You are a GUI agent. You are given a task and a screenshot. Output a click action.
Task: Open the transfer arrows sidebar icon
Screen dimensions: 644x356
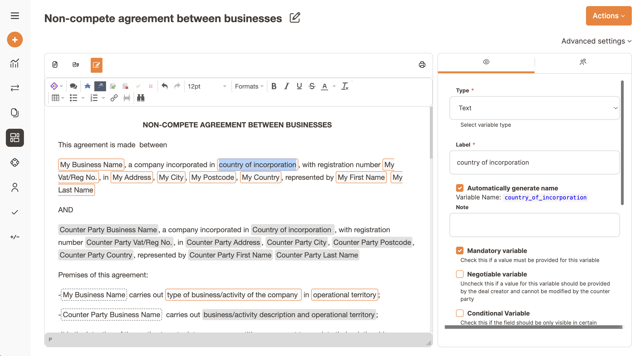click(15, 88)
